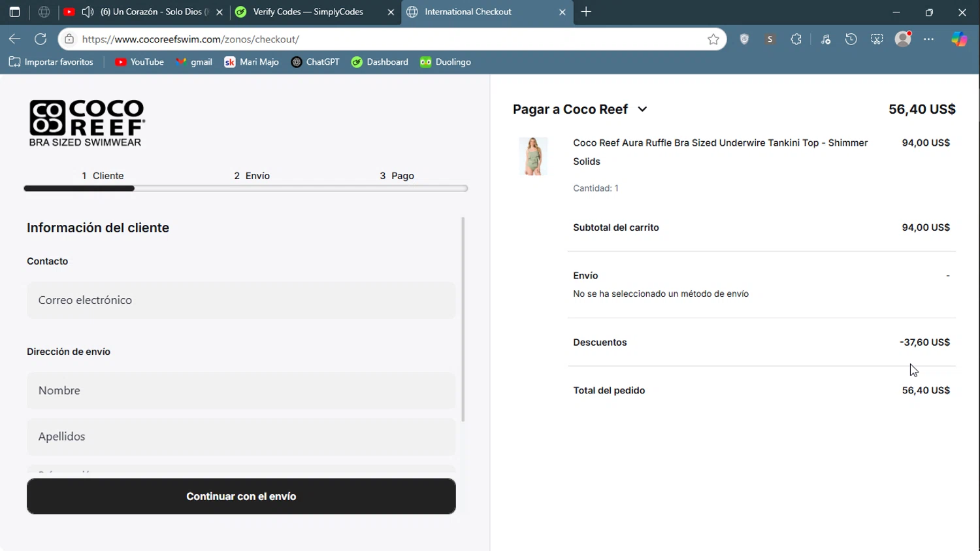The width and height of the screenshot is (980, 551).
Task: Focus the Correo electrónico field
Action: (x=241, y=300)
